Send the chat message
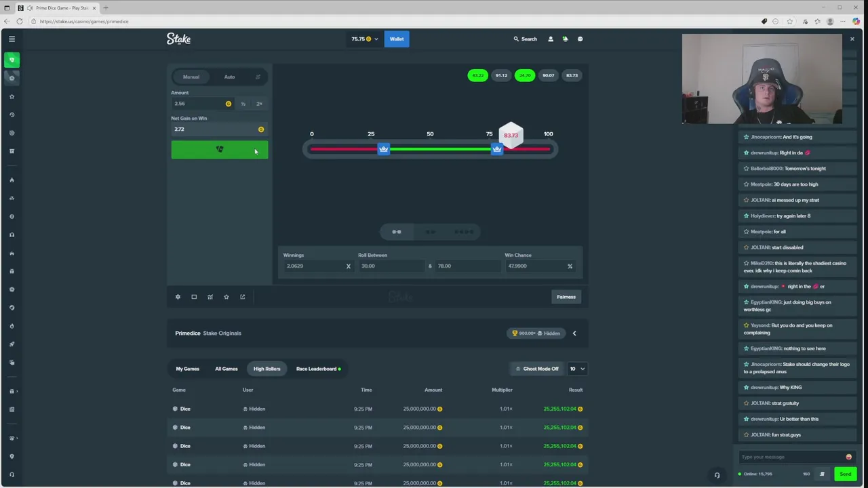The image size is (868, 488). (x=845, y=474)
